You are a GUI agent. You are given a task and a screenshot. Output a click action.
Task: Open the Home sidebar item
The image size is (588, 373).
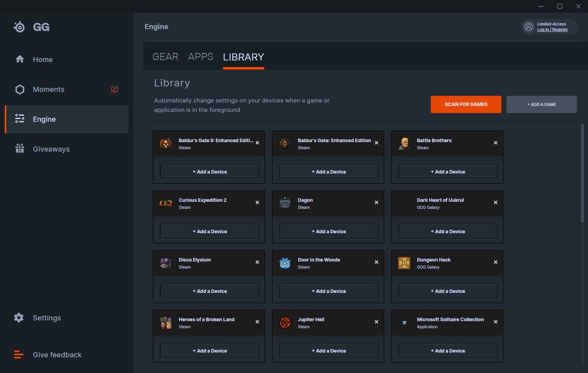tap(42, 60)
